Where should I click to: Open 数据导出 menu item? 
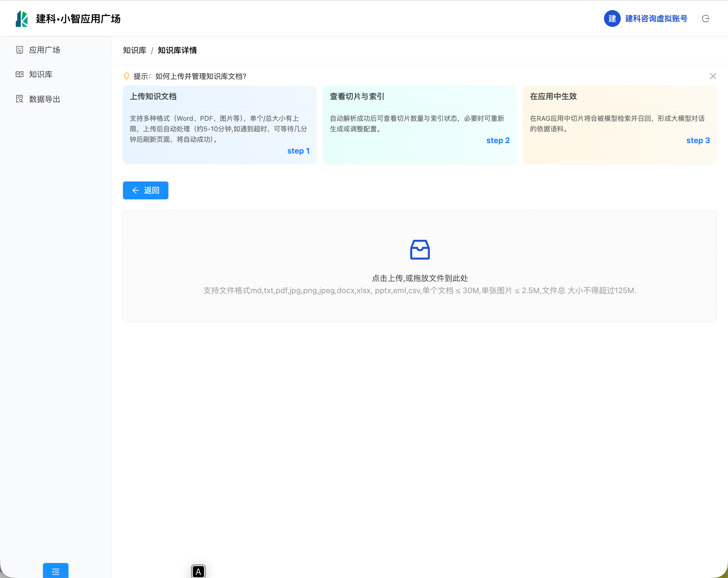tap(44, 99)
